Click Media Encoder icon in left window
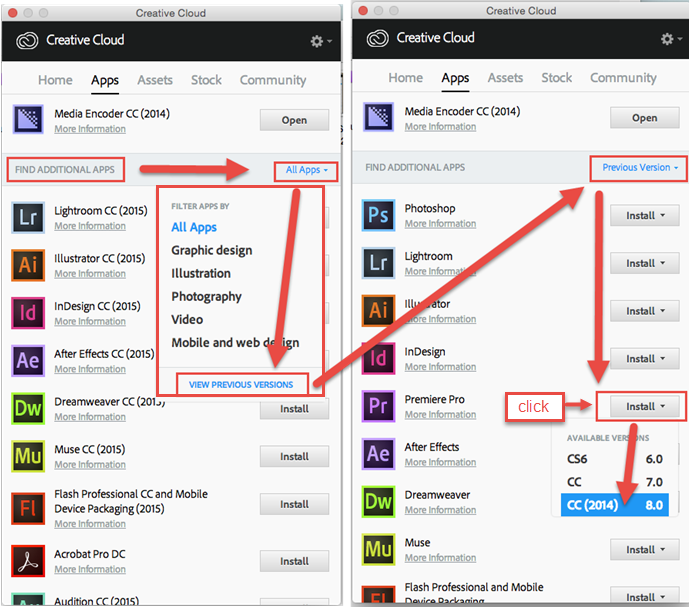The width and height of the screenshot is (689, 607). click(x=28, y=119)
